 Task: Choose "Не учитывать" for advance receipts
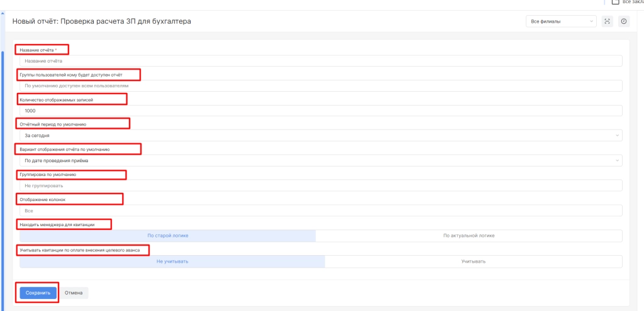pos(172,261)
